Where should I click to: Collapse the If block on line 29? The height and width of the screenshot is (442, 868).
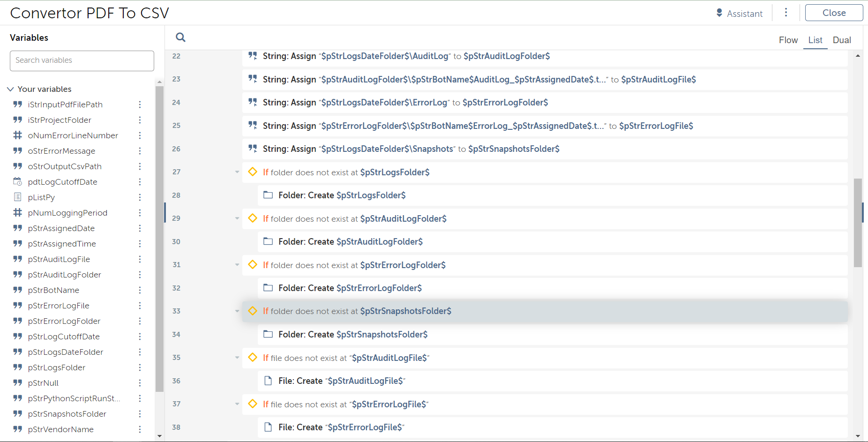click(x=237, y=218)
